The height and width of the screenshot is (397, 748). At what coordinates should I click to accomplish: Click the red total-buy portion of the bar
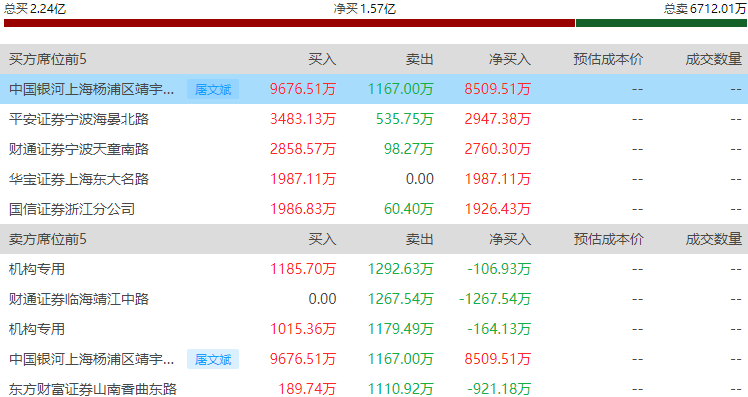[x=289, y=23]
